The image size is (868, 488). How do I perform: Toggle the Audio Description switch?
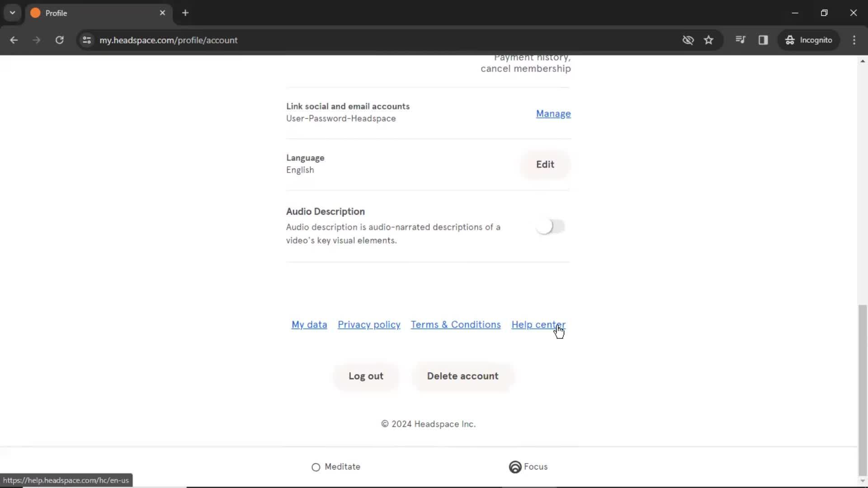pyautogui.click(x=548, y=225)
